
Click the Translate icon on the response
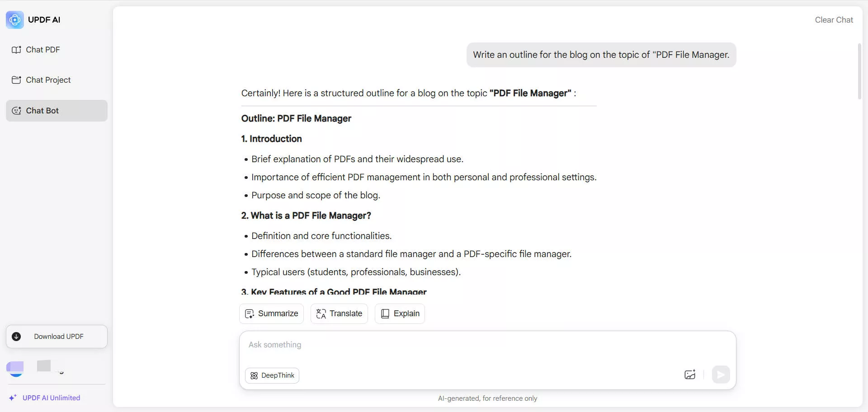[321, 314]
